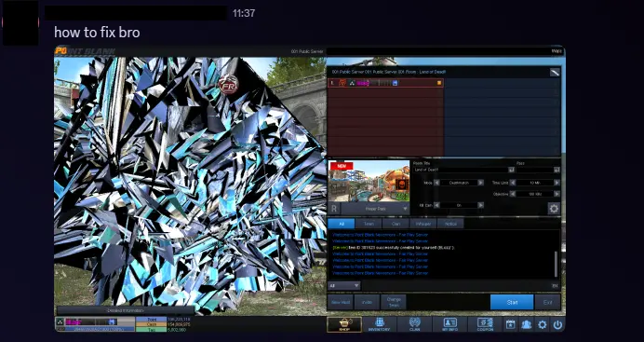Open the friends community icon
This screenshot has width=644, height=342.
[526, 324]
